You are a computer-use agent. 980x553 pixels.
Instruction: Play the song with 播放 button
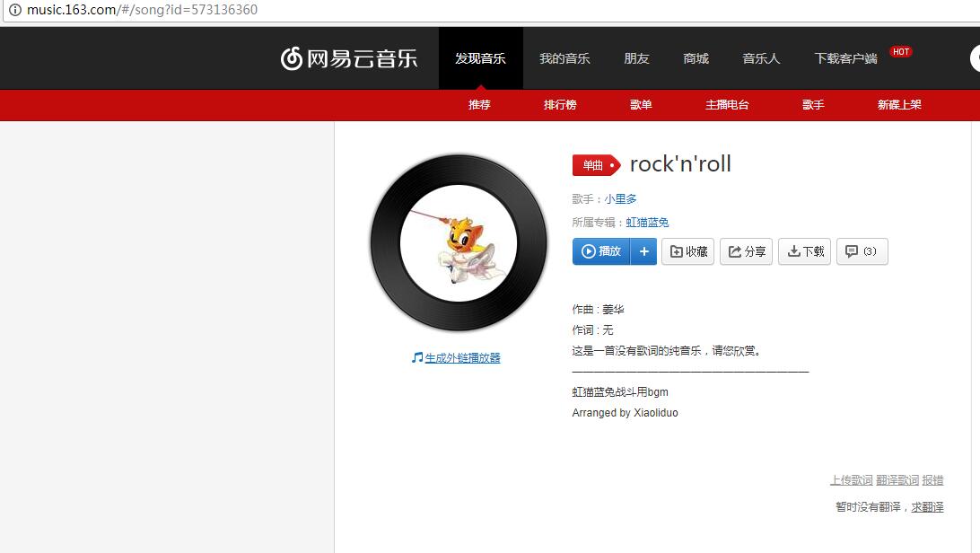[x=601, y=251]
